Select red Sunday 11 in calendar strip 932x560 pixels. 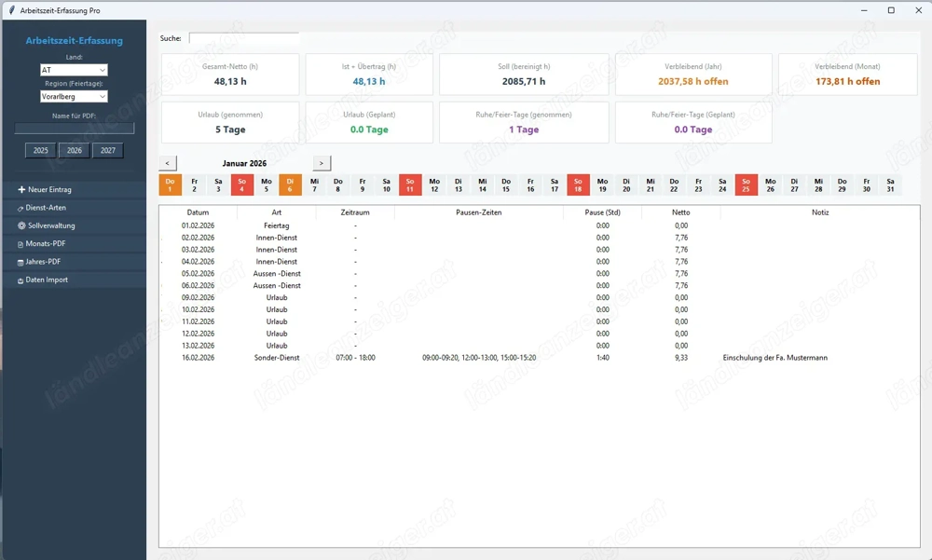(410, 185)
